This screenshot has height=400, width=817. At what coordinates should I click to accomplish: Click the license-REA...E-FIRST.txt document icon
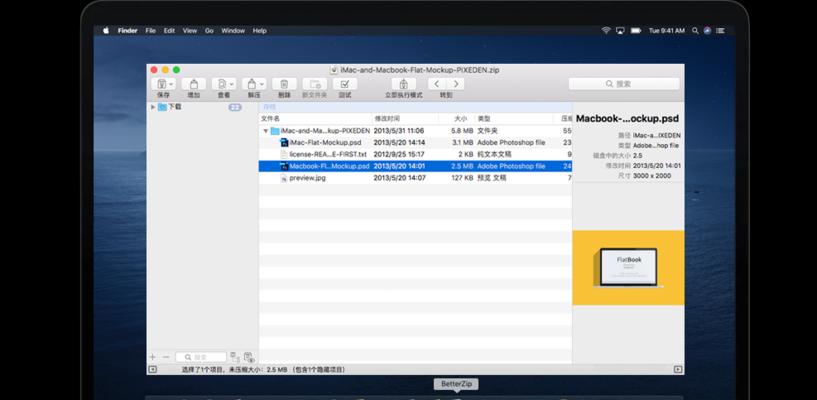tap(284, 155)
